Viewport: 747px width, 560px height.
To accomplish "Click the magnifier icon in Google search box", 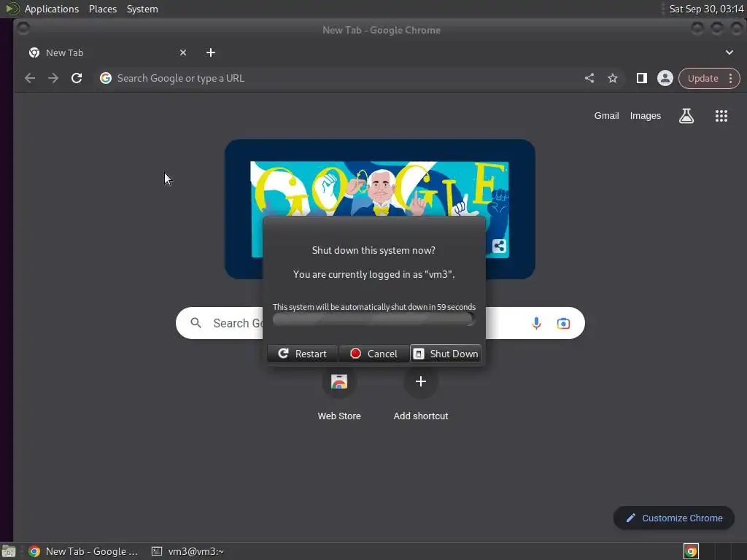I will pos(196,323).
